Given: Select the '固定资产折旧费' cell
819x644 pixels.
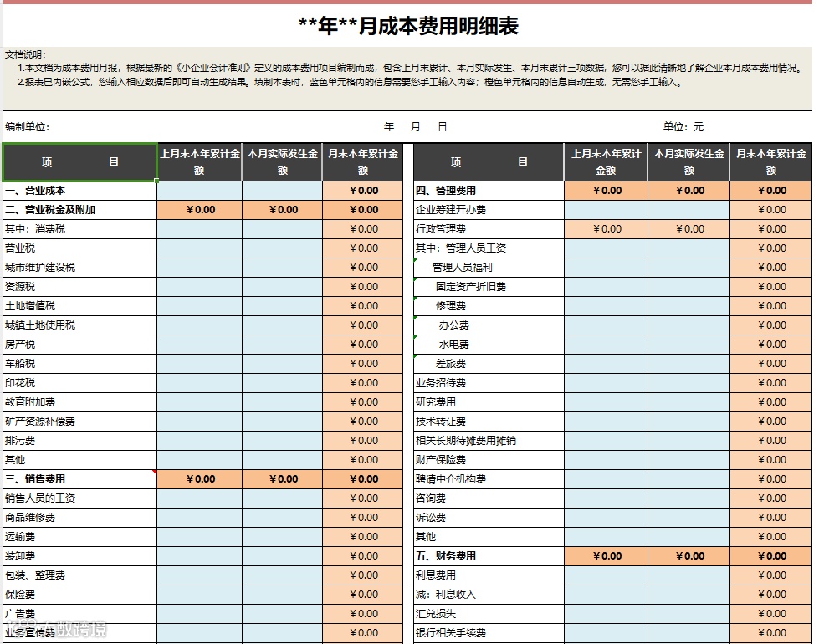Looking at the screenshot, I should pos(489,287).
